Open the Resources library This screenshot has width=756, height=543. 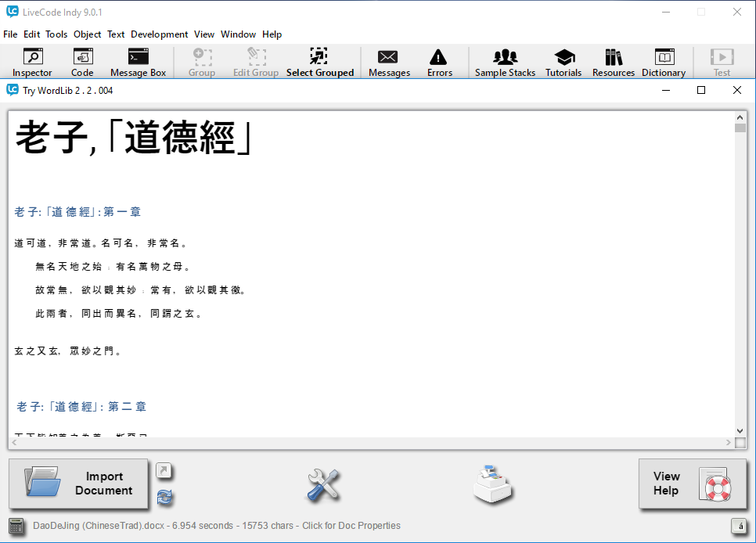613,63
